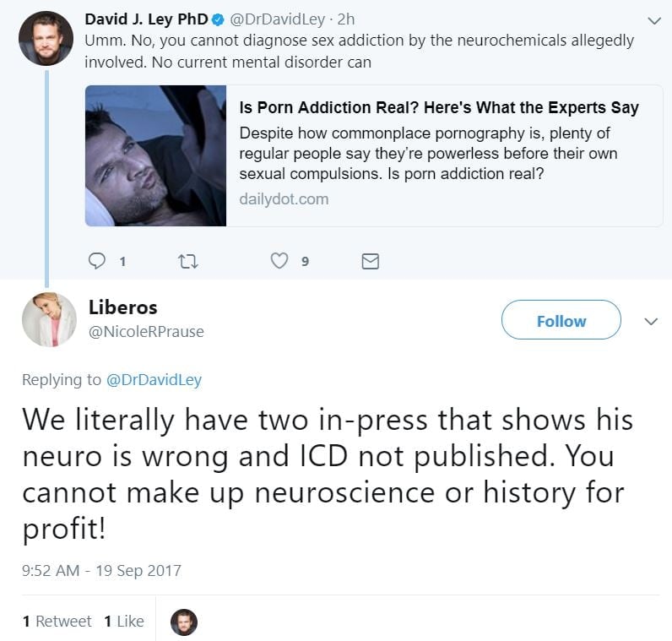Click the David J. Ley PhD name

146,19
